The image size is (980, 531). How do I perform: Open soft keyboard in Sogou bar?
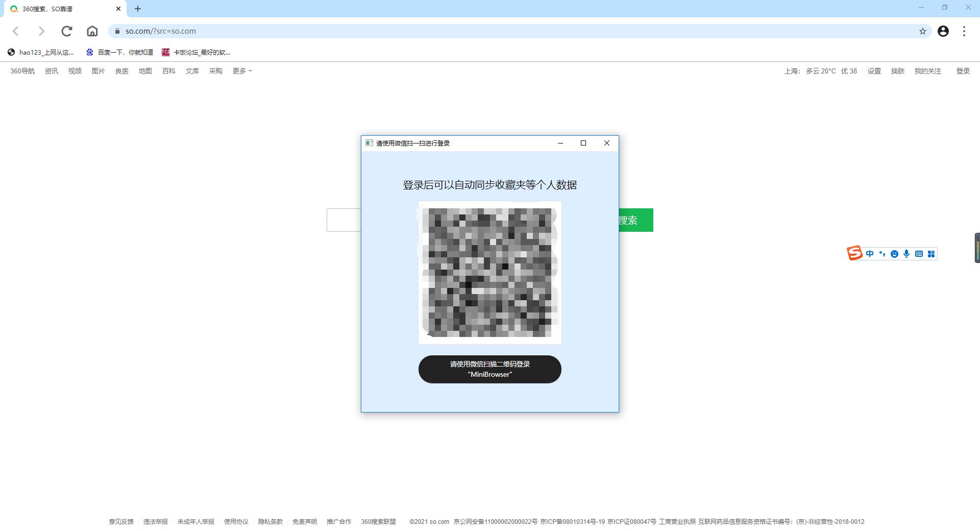click(919, 254)
